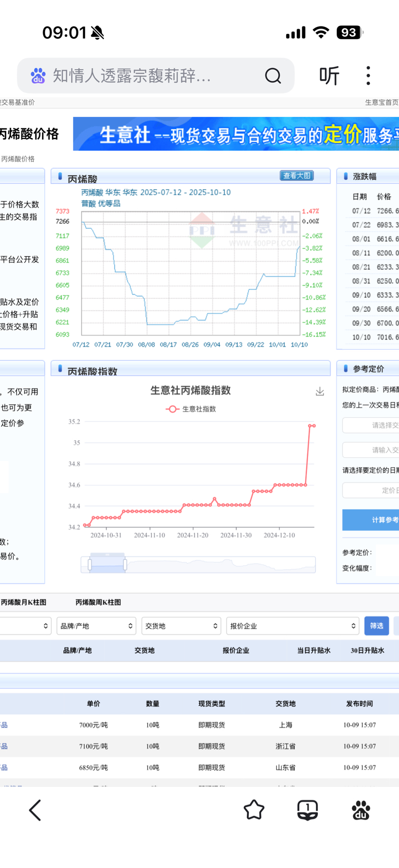Open the 交货地 dropdown
This screenshot has height=868, width=399.
tap(181, 626)
